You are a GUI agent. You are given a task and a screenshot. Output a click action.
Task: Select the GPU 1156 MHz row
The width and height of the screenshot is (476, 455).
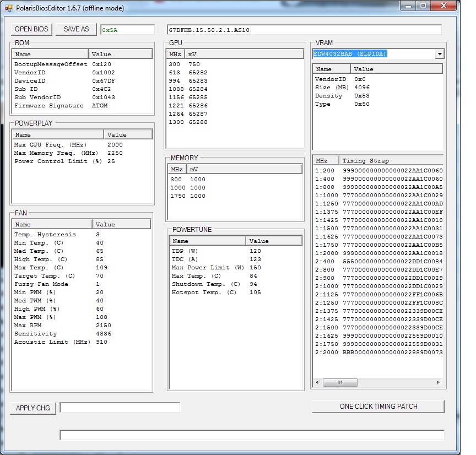(x=235, y=97)
